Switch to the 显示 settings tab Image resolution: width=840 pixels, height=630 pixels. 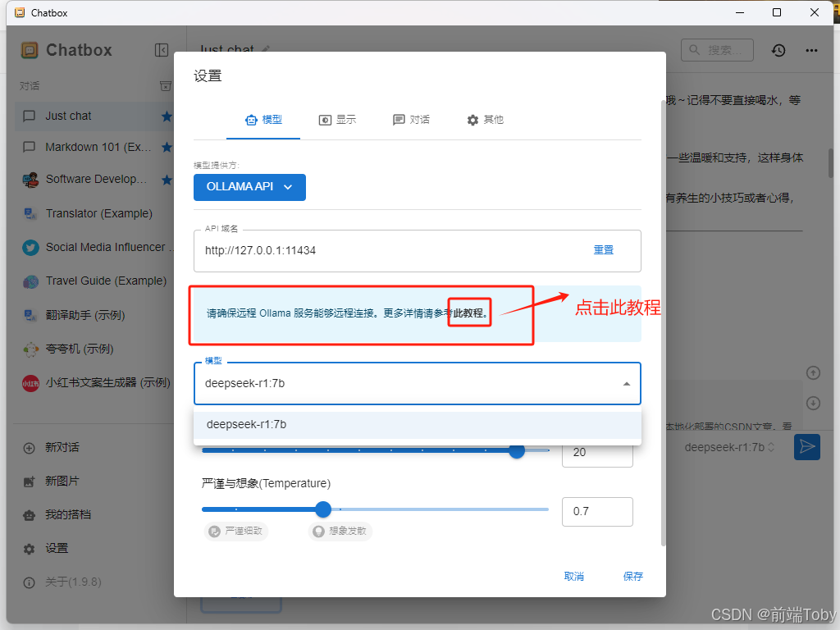coord(337,120)
